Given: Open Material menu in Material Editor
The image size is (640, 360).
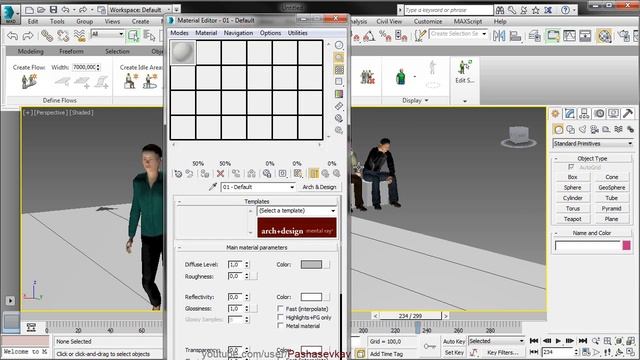Looking at the screenshot, I should pyautogui.click(x=206, y=33).
